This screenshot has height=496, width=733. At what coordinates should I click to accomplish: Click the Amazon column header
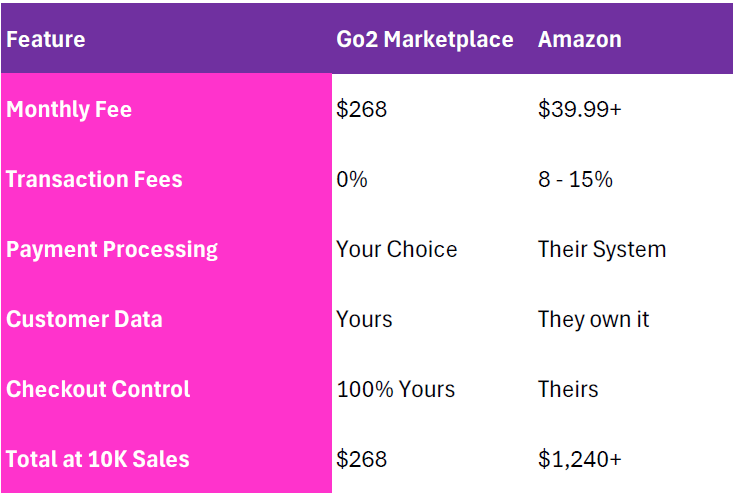pos(580,40)
